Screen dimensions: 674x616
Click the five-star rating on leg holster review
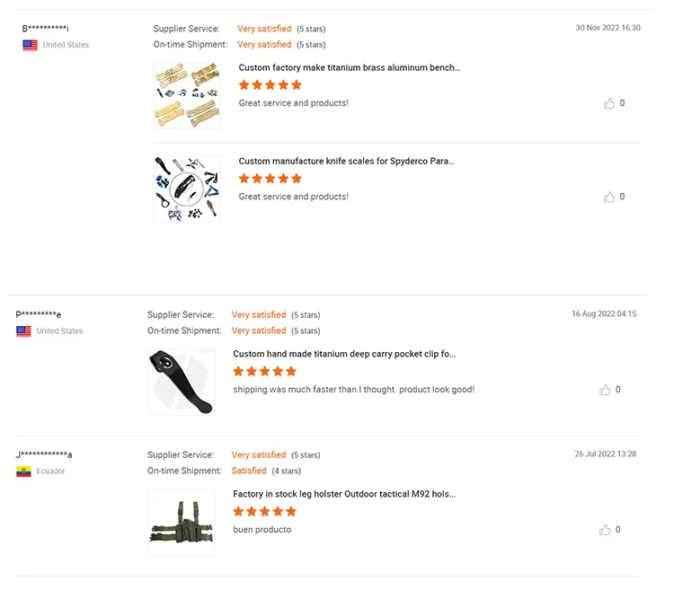coord(264,512)
